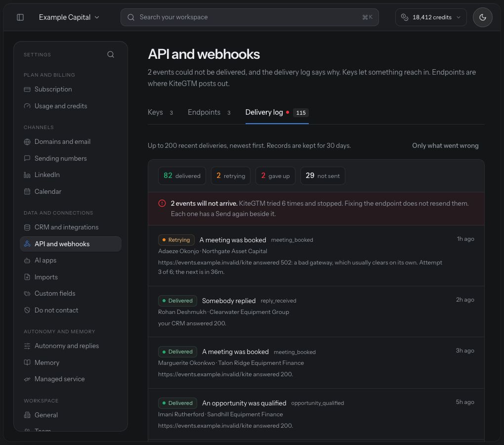Click the General building icon
This screenshot has width=504, height=445.
(x=27, y=415)
